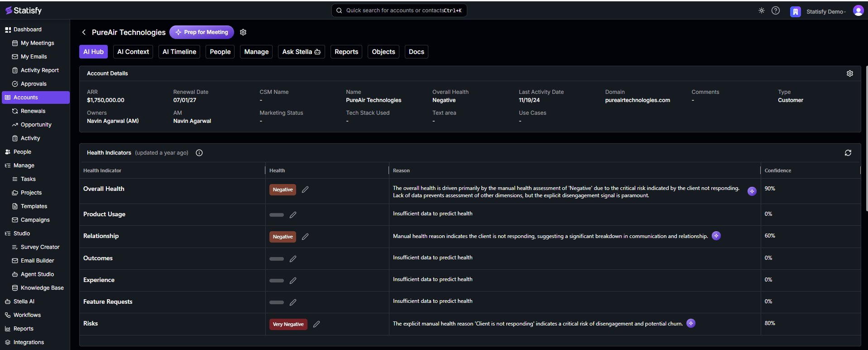Open the user profile avatar
The width and height of the screenshot is (868, 350).
(858, 10)
